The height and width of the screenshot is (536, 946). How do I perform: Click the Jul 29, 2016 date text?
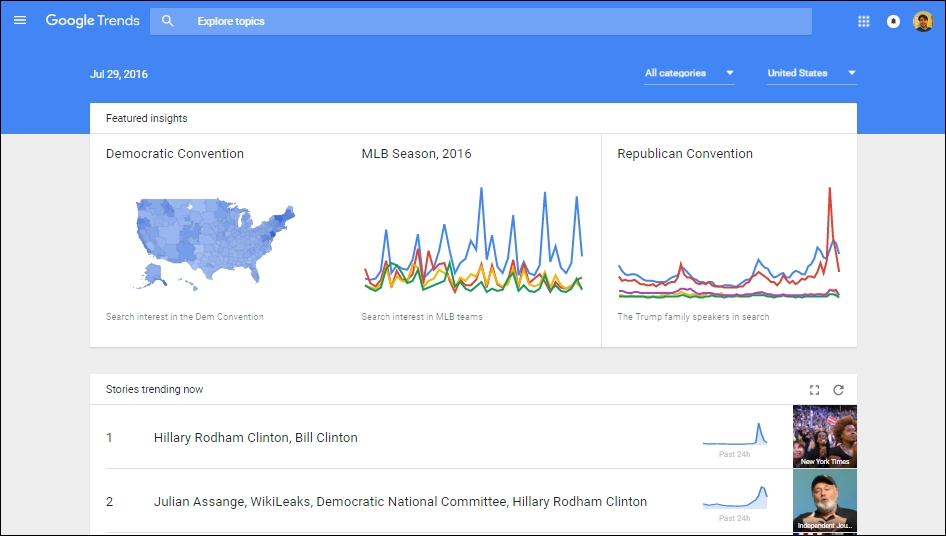click(119, 74)
